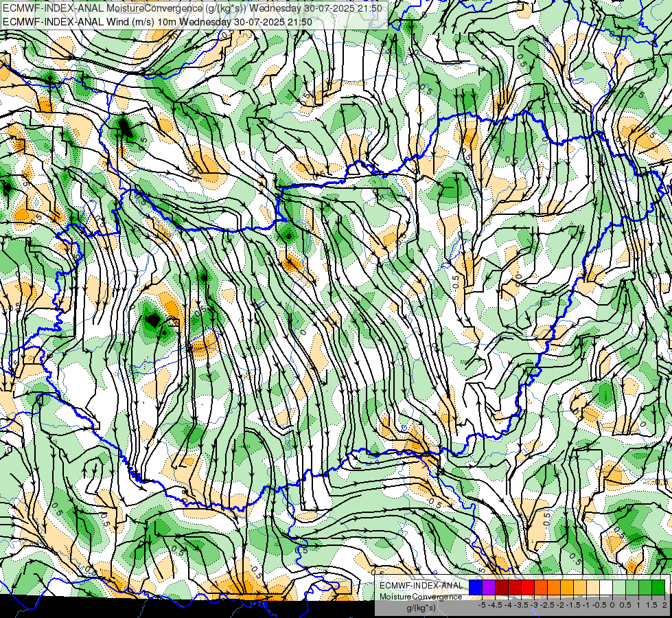The height and width of the screenshot is (618, 672).
Task: Select the darkest green swatch ending at 2
Action: [x=658, y=587]
